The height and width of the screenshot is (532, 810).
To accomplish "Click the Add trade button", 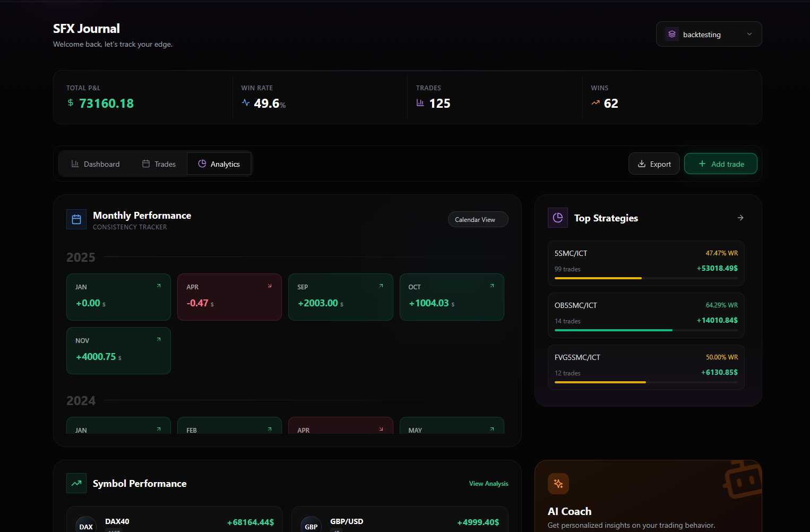I will click(x=720, y=164).
